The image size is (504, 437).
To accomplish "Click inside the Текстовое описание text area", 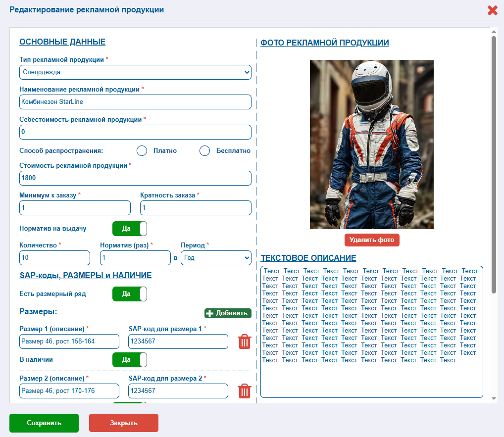I will [372, 332].
